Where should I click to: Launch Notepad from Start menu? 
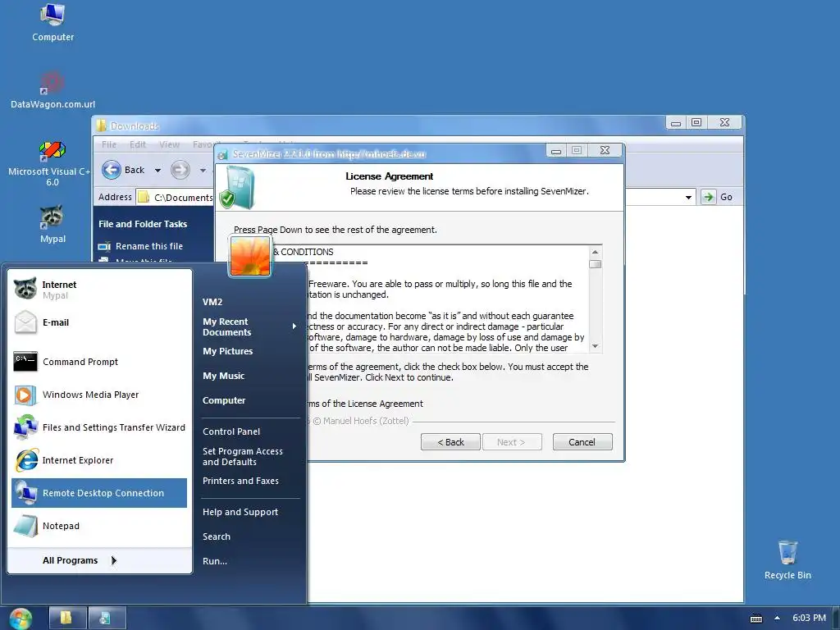coord(99,526)
